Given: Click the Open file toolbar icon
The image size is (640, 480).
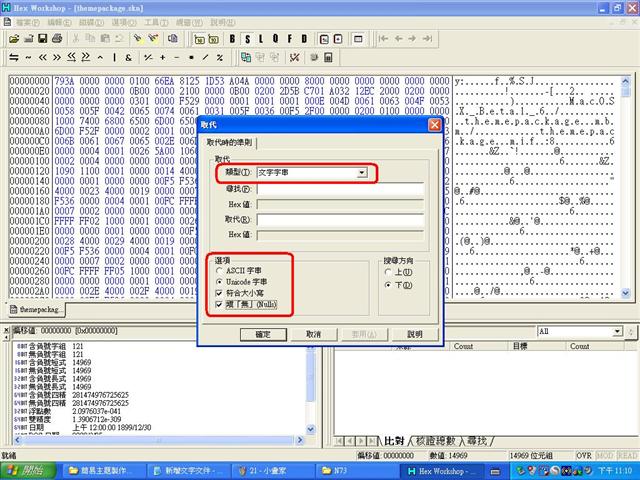Looking at the screenshot, I should 14,39.
